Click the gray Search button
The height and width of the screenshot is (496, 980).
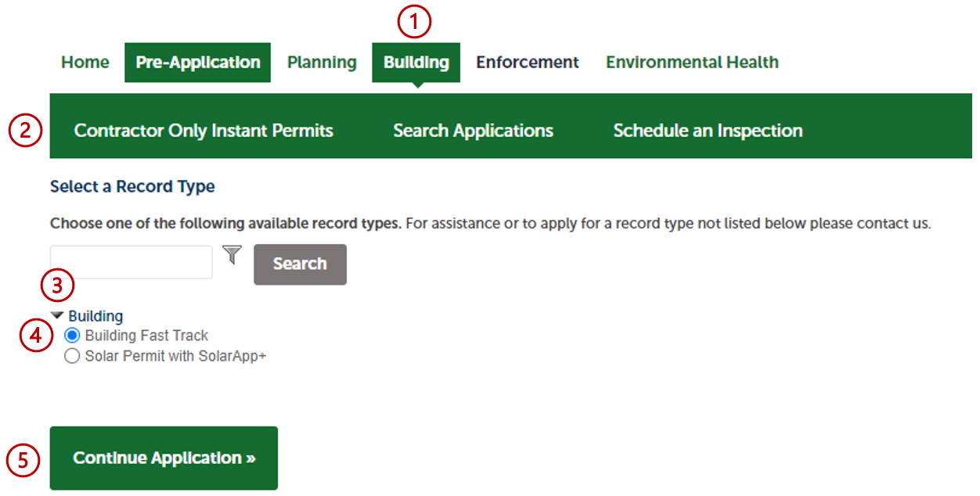click(x=300, y=264)
